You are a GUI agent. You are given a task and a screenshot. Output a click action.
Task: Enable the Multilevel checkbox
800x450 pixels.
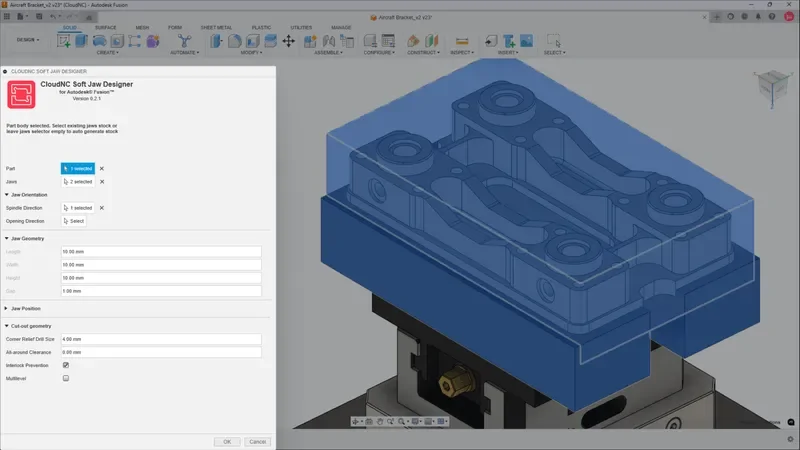(x=66, y=379)
